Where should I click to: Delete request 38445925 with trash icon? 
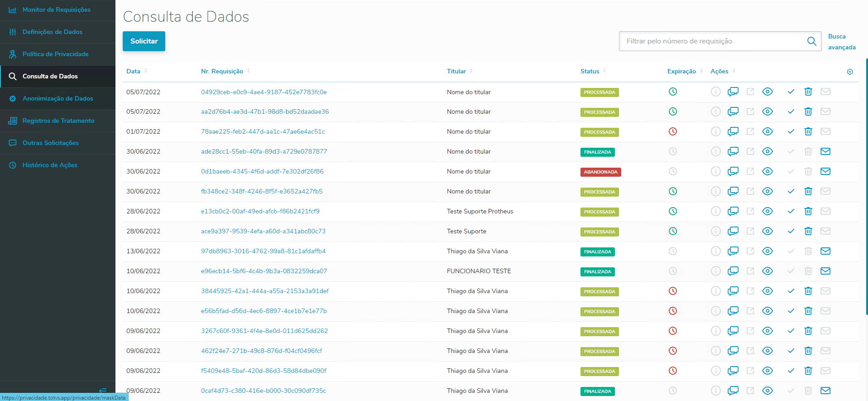[808, 291]
